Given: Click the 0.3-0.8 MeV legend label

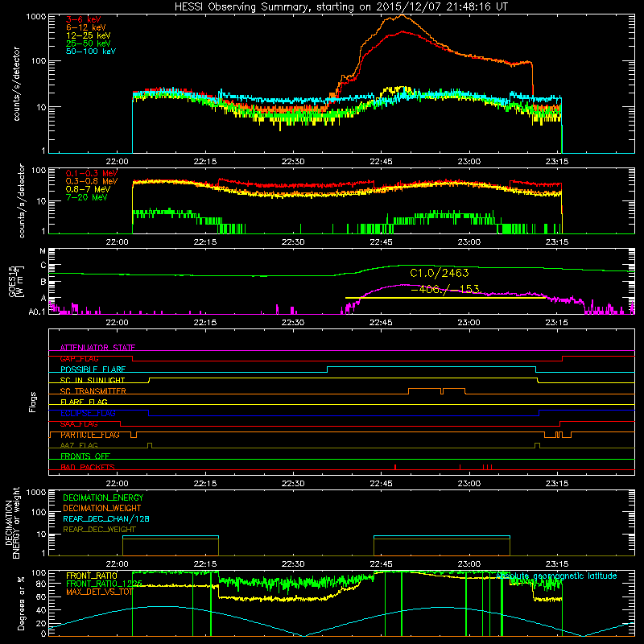Looking at the screenshot, I should pos(92,181).
